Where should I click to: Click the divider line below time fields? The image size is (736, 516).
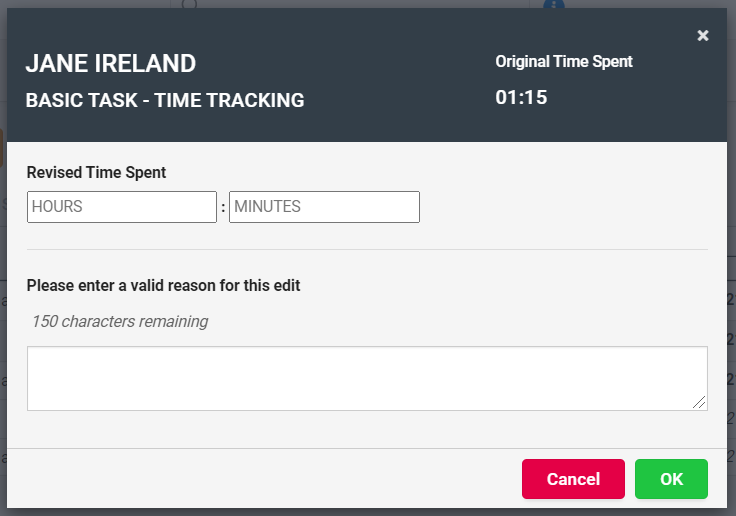point(367,250)
